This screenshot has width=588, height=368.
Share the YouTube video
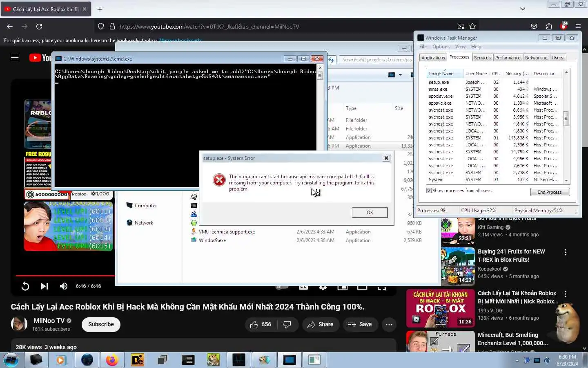coord(321,325)
